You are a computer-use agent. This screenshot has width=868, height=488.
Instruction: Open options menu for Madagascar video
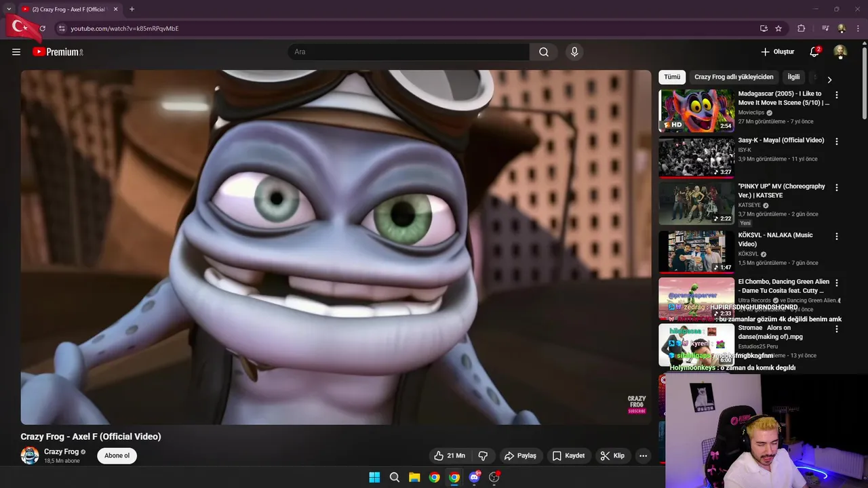point(836,95)
